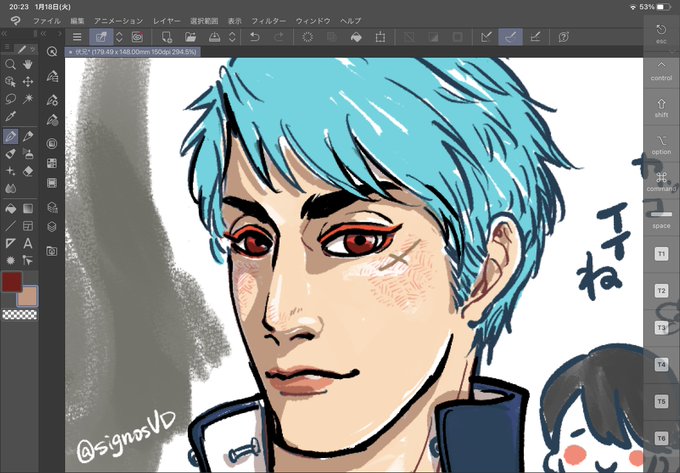
Task: Select the Gradient tool
Action: (28, 209)
